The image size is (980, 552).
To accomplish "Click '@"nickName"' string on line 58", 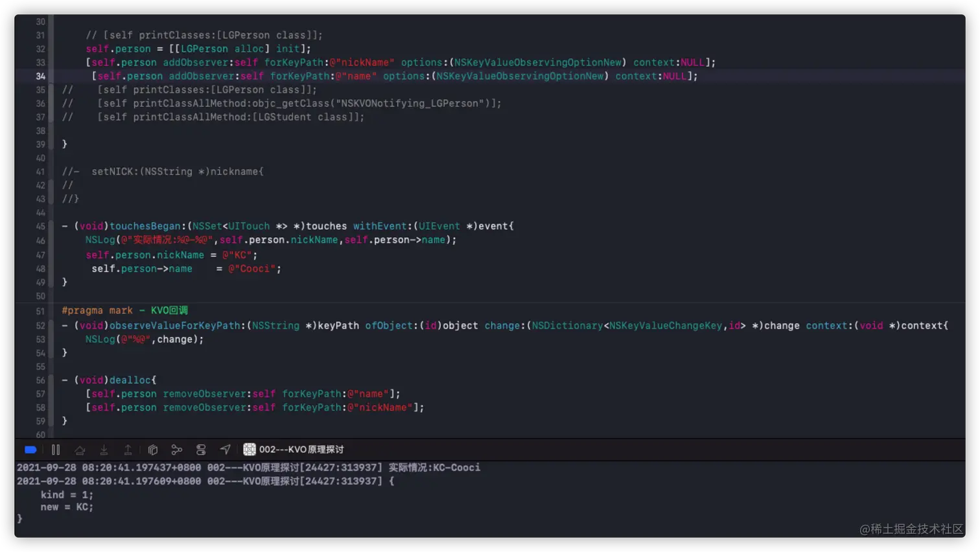I will click(x=380, y=408).
